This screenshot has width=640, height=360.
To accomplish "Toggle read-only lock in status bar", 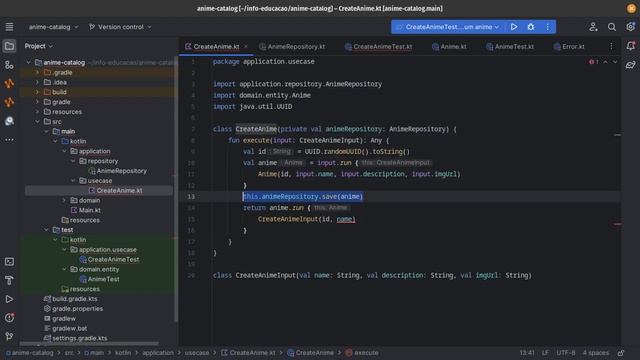I will (x=621, y=353).
